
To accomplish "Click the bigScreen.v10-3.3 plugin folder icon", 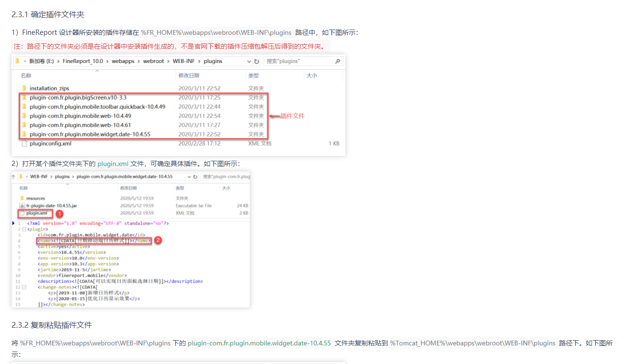I will (x=24, y=97).
